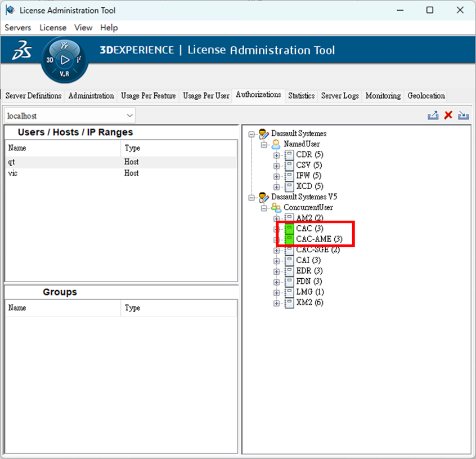The image size is (476, 459).
Task: Select the XM2 (6) tree label
Action: pyautogui.click(x=309, y=302)
